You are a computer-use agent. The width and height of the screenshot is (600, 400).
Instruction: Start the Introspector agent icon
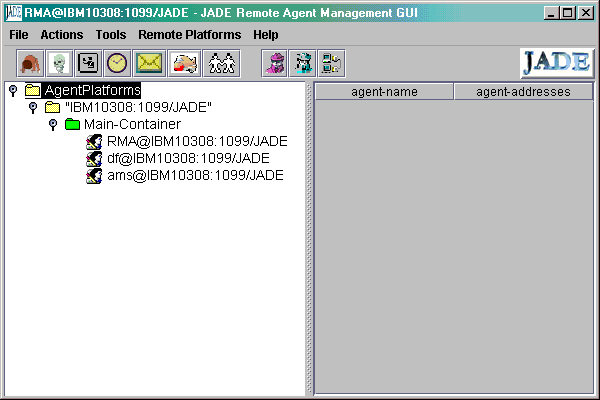[302, 63]
